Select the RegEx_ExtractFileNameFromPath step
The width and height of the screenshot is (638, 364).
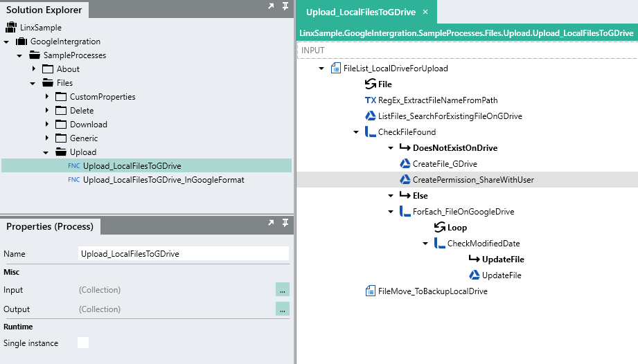438,100
